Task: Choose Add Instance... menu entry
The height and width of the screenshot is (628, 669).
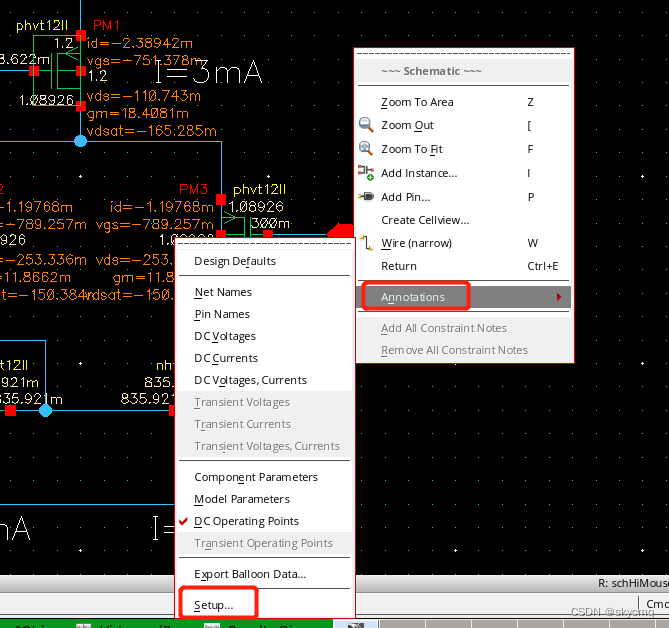Action: [x=463, y=173]
